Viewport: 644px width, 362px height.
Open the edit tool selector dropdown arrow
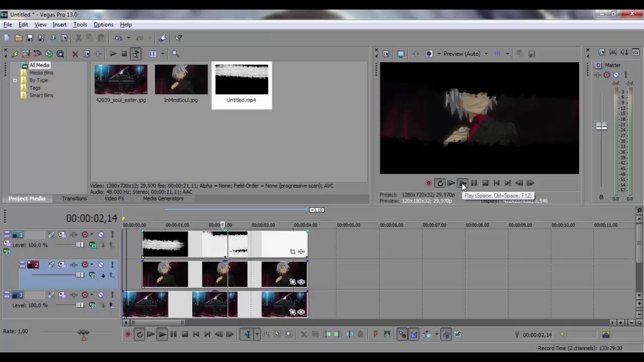(257, 335)
